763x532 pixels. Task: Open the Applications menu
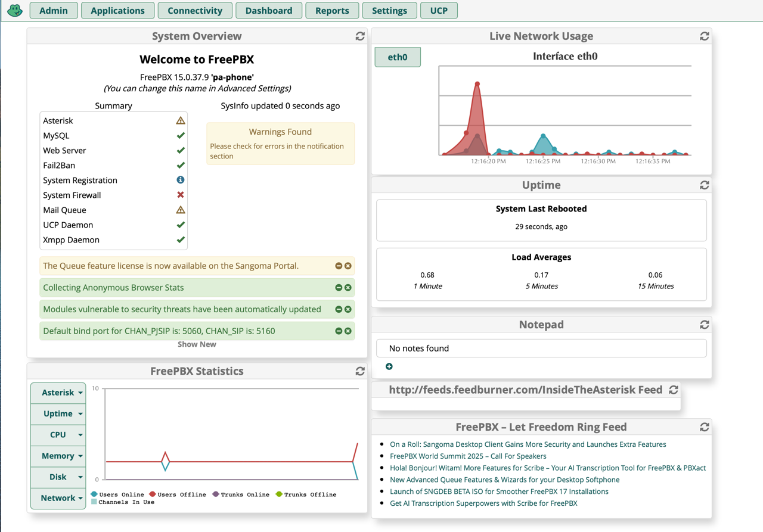[x=117, y=10]
